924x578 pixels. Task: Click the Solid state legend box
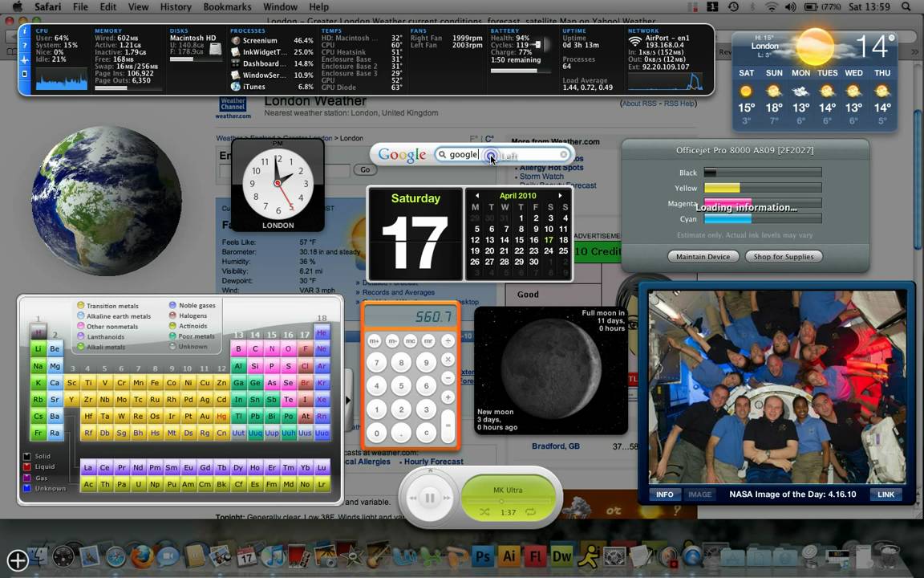tap(27, 457)
